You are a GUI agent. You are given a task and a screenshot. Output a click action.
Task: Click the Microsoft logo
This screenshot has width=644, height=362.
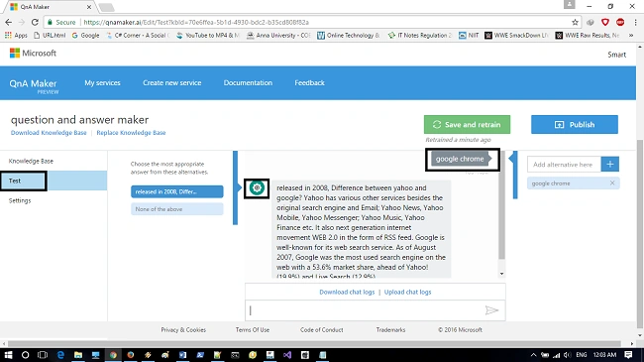[33, 54]
